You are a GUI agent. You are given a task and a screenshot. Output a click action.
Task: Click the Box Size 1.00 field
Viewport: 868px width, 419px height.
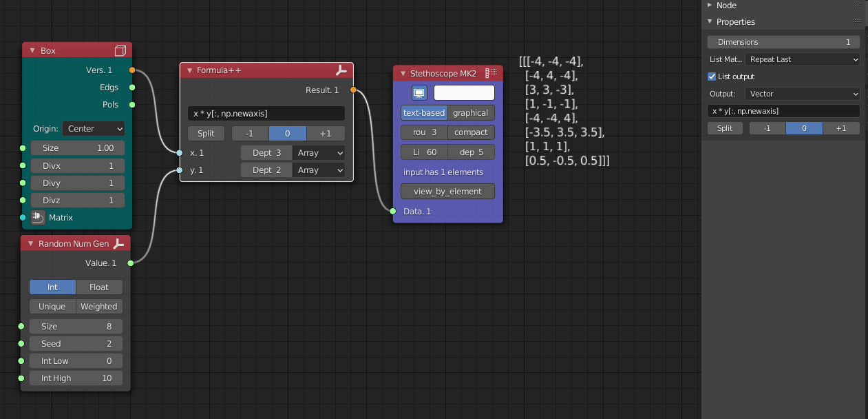coord(78,148)
